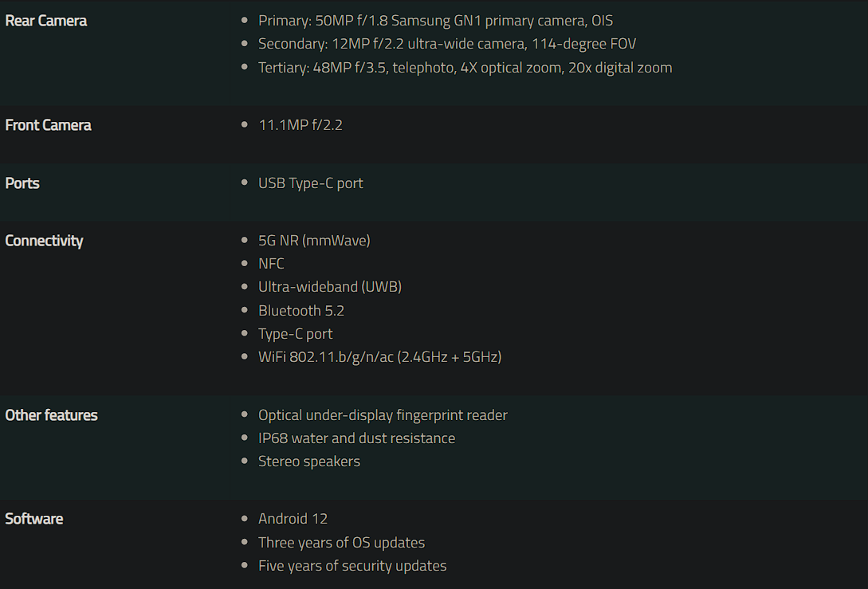Click the USB Type-C port entry
868x589 pixels.
pyautogui.click(x=310, y=183)
